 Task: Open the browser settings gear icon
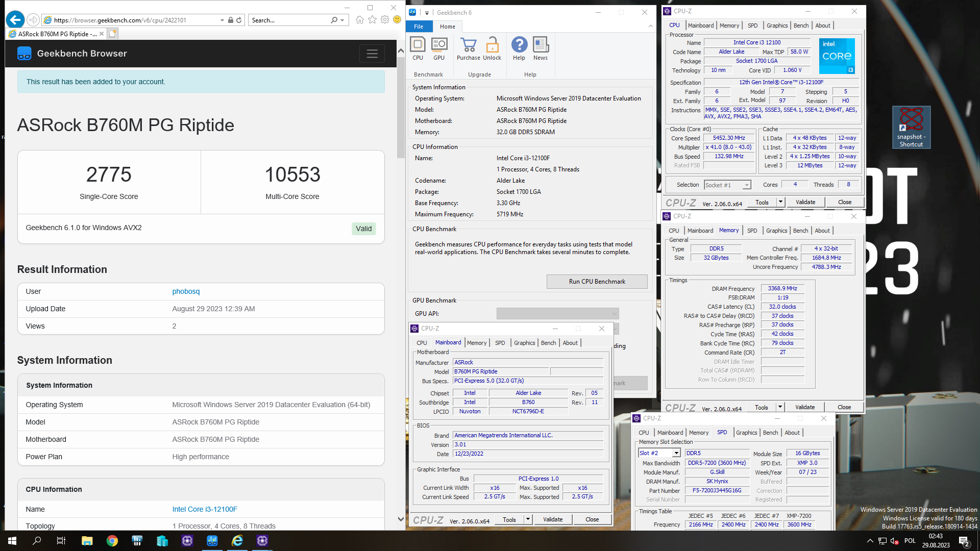tap(385, 20)
